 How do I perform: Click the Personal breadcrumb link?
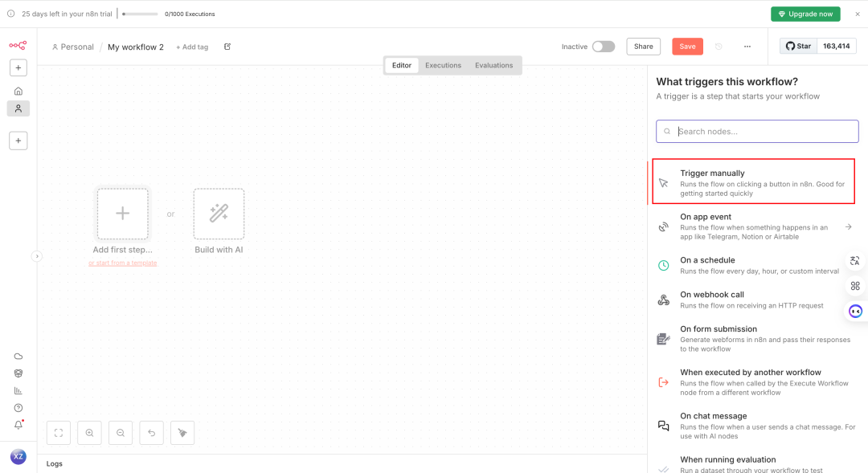(x=72, y=47)
